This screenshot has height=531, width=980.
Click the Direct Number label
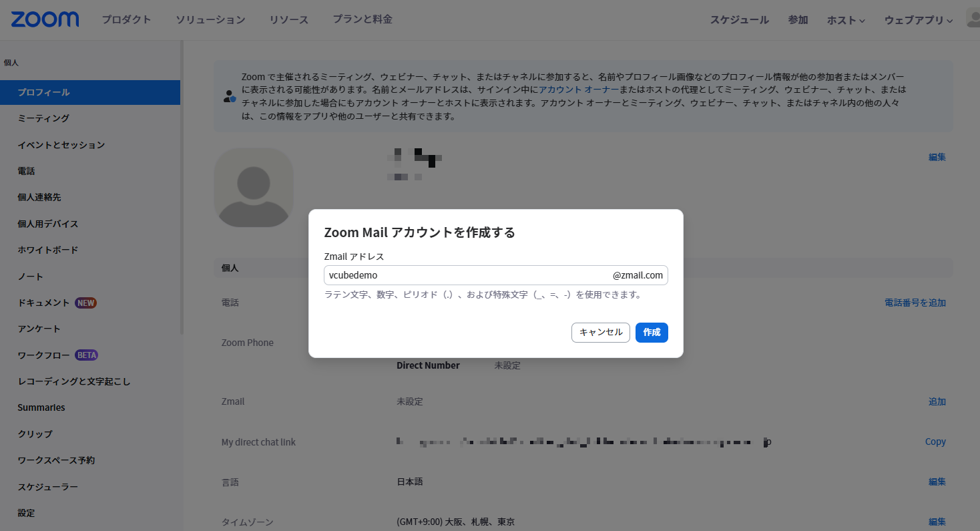click(428, 365)
